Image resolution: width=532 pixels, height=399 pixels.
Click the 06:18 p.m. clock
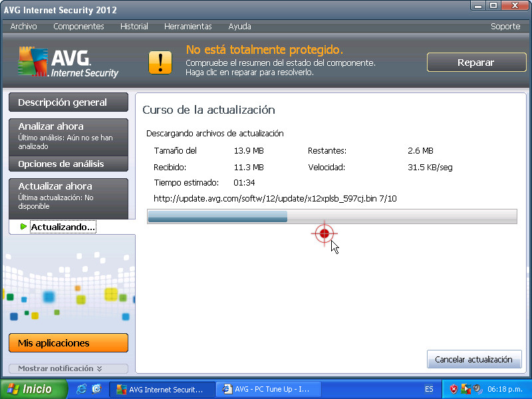(505, 389)
